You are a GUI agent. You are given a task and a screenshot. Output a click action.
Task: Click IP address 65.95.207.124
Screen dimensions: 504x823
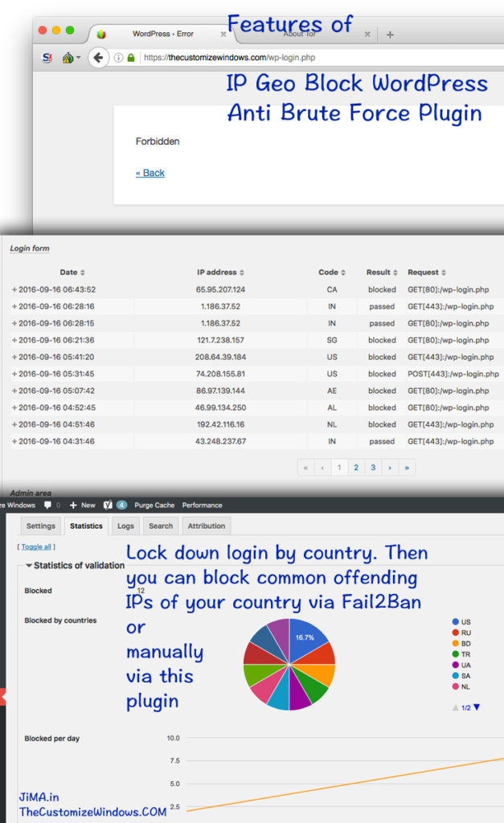coord(220,289)
